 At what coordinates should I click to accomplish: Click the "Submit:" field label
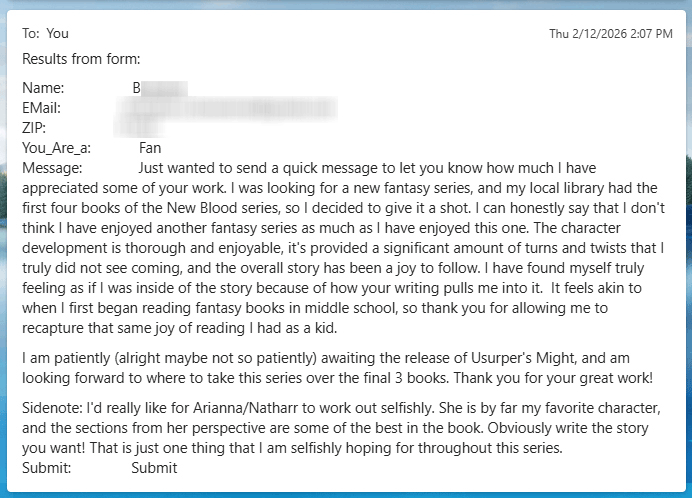coord(46,468)
